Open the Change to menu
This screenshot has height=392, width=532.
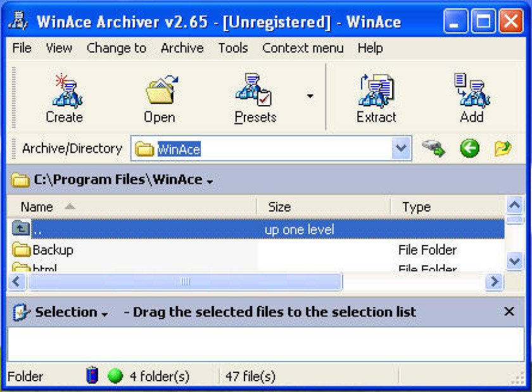(x=117, y=48)
